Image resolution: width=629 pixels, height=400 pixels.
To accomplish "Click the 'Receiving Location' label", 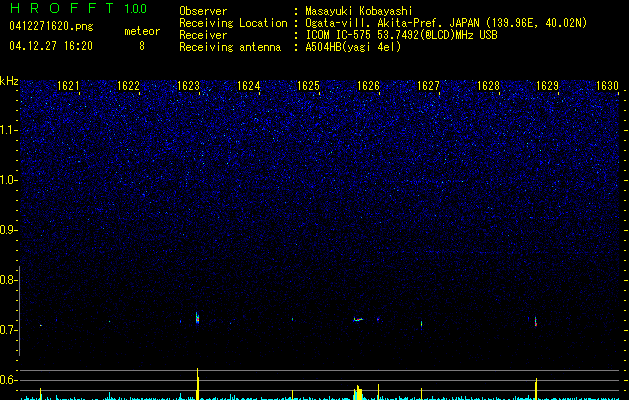I will [x=233, y=23].
